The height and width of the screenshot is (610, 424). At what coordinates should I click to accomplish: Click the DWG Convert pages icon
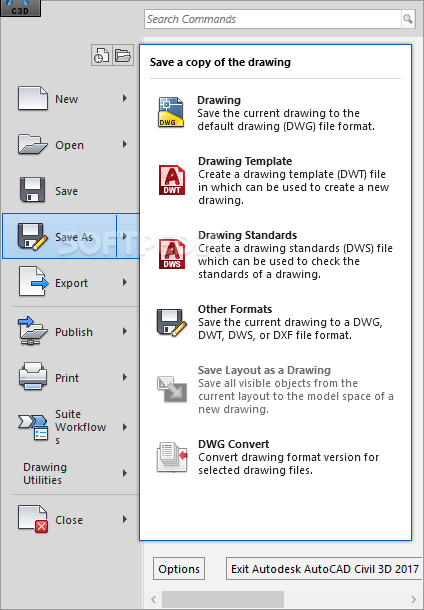coord(172,457)
